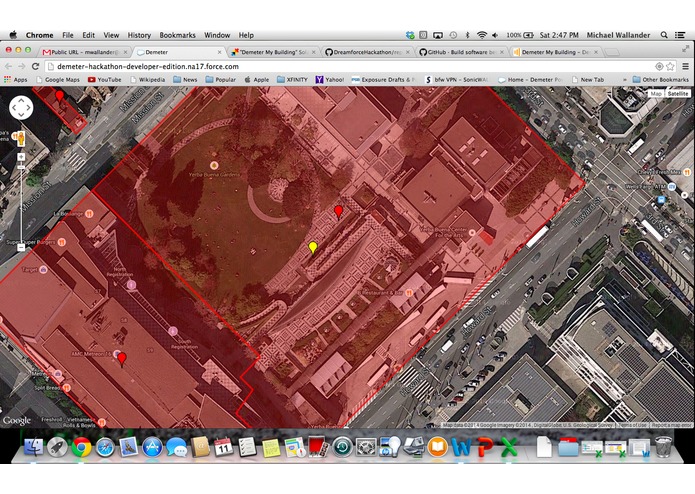Open Finder from the Dock
Screen dimensions: 695x494
tap(34, 447)
